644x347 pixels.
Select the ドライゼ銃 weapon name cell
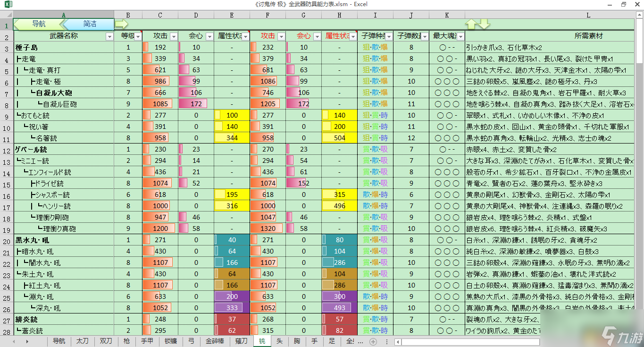click(x=64, y=184)
